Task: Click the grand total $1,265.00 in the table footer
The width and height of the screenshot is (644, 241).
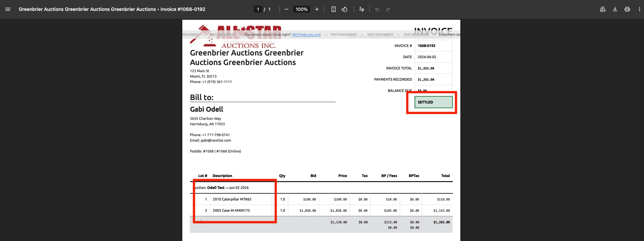Action: [x=442, y=222]
